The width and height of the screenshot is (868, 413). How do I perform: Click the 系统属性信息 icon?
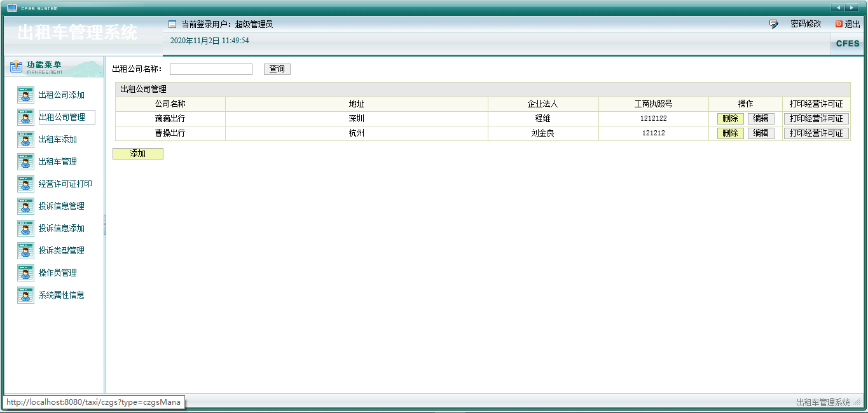[x=25, y=295]
